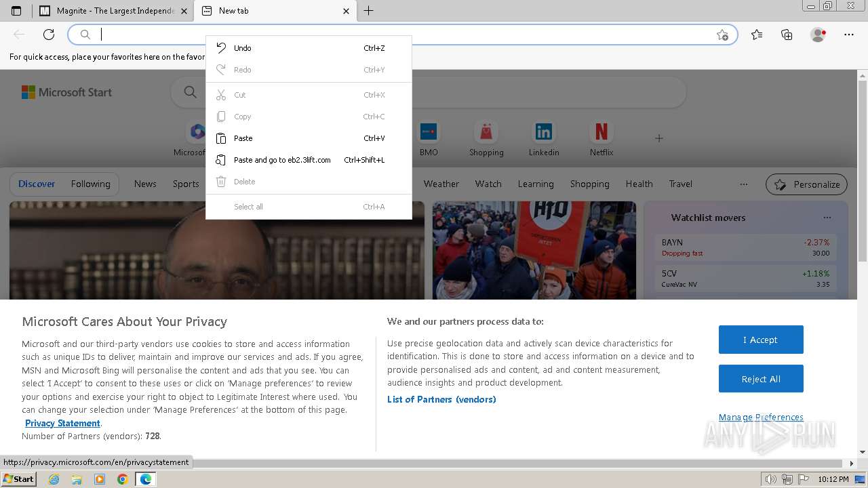Open Watchlist movers options ellipsis
The width and height of the screenshot is (868, 488).
pos(827,218)
